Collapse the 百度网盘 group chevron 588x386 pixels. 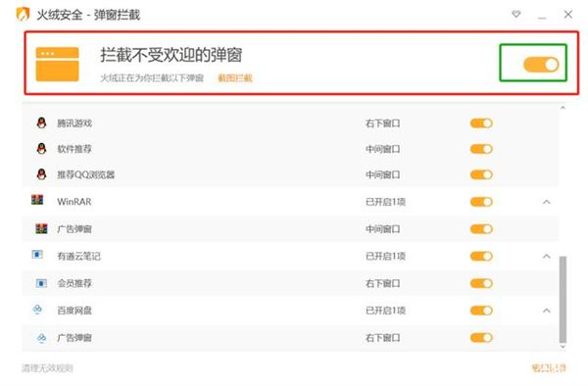point(547,311)
